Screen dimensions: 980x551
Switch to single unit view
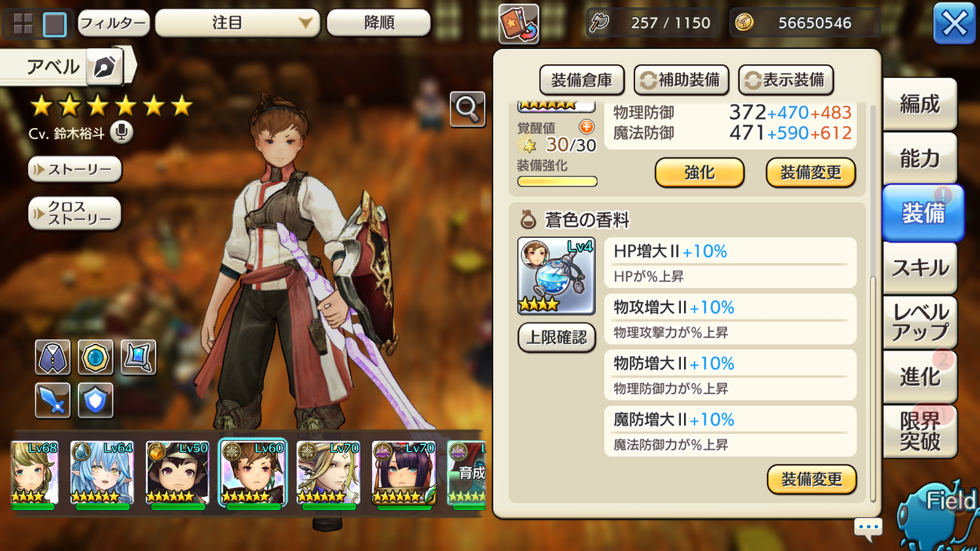55,24
